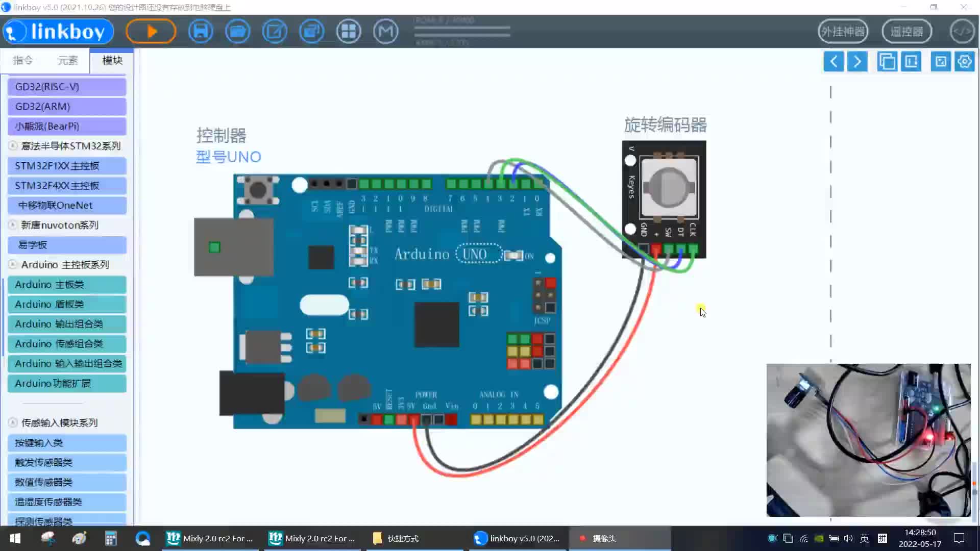Switch to the 元素 tab
The image size is (980, 551).
67,61
